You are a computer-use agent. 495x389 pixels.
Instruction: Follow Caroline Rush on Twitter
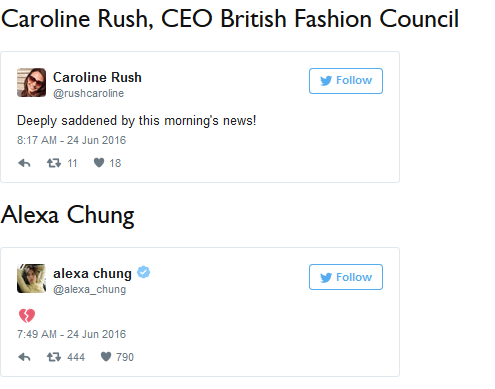click(346, 81)
